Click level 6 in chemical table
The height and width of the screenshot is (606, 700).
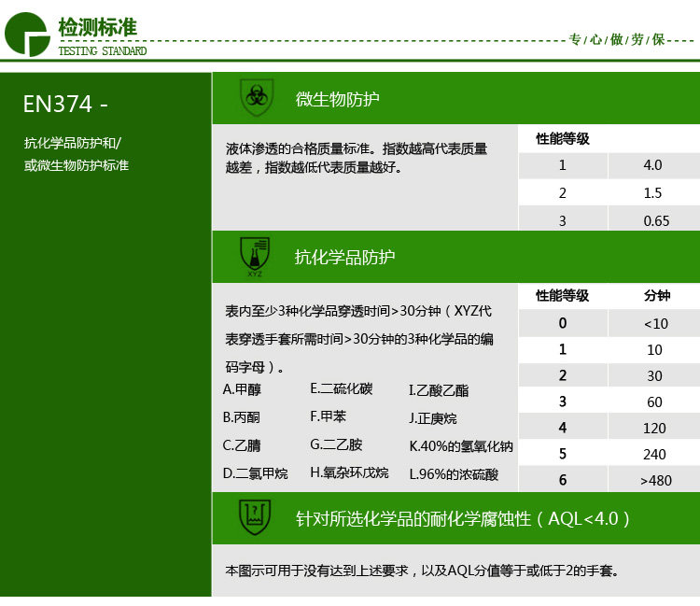[563, 480]
